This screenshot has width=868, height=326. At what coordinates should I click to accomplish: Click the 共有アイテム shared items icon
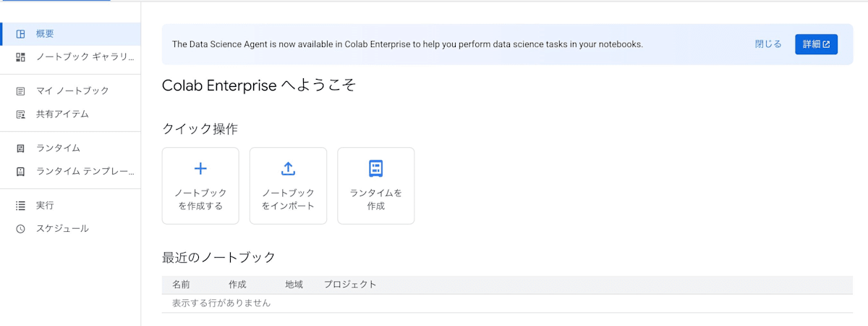[x=21, y=114]
